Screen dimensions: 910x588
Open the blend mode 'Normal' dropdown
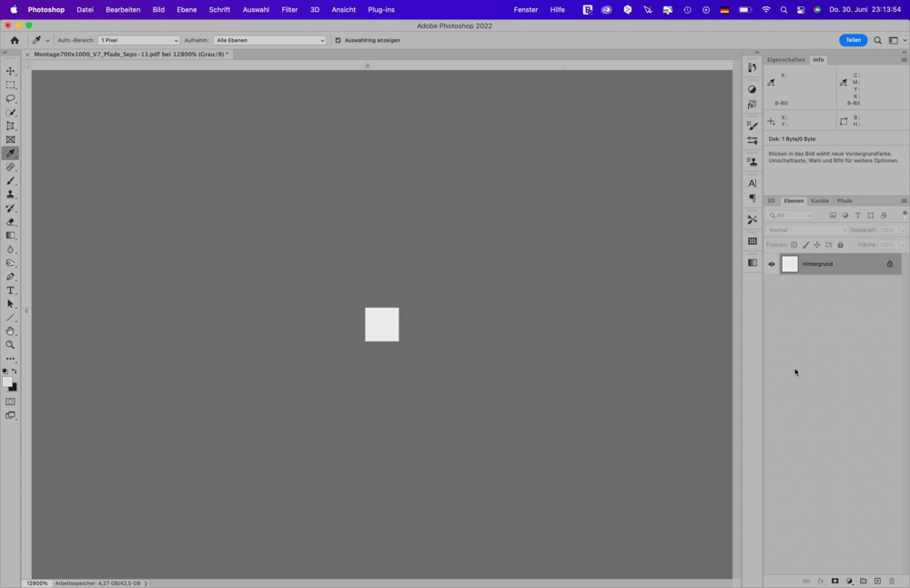(x=806, y=230)
